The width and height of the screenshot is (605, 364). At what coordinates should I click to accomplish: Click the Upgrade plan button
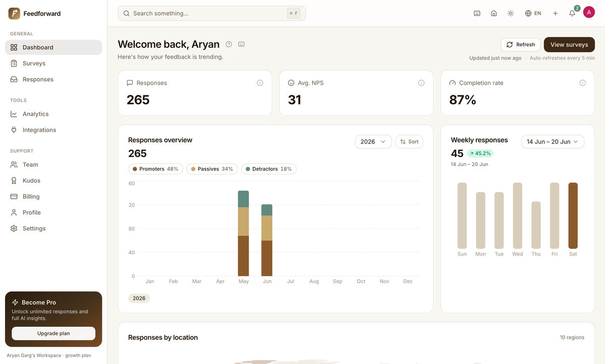pos(53,333)
